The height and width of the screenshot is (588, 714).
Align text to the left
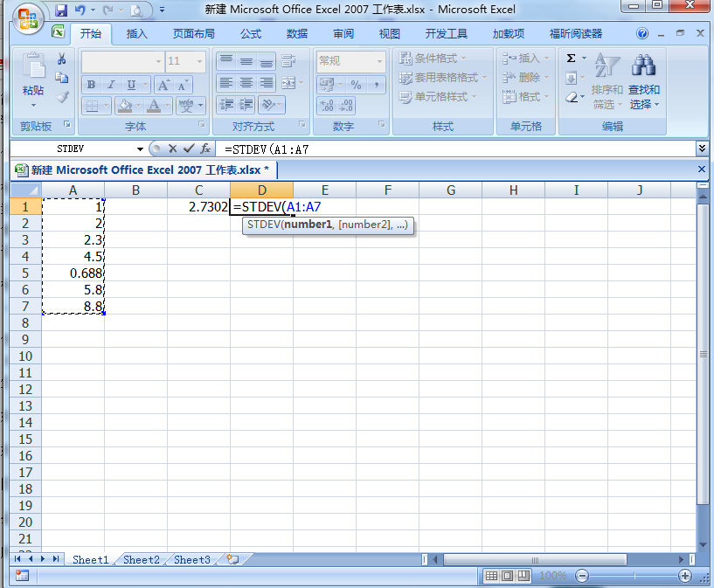coord(226,83)
